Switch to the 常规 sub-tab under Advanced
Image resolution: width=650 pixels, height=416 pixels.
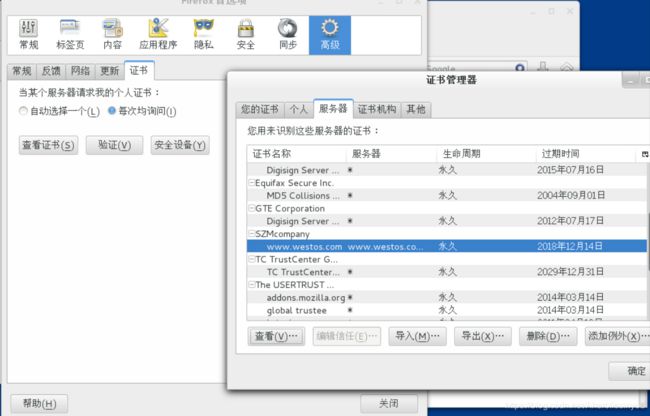point(22,71)
